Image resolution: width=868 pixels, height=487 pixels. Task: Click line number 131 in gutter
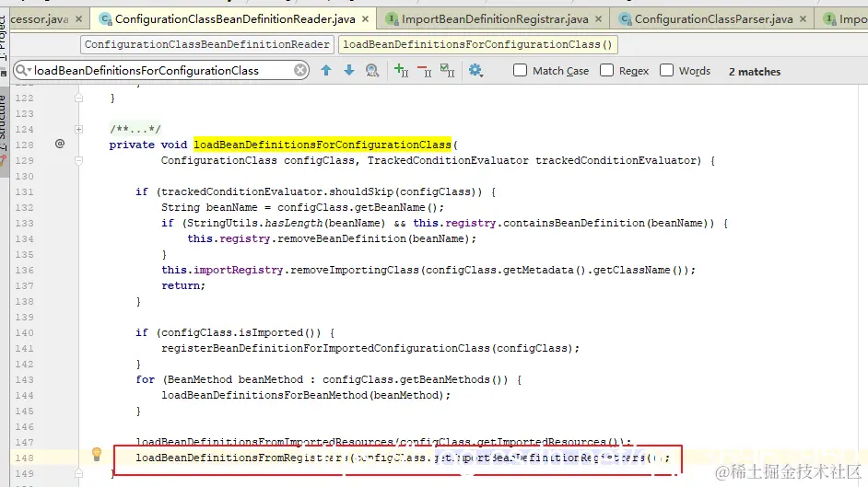click(24, 191)
